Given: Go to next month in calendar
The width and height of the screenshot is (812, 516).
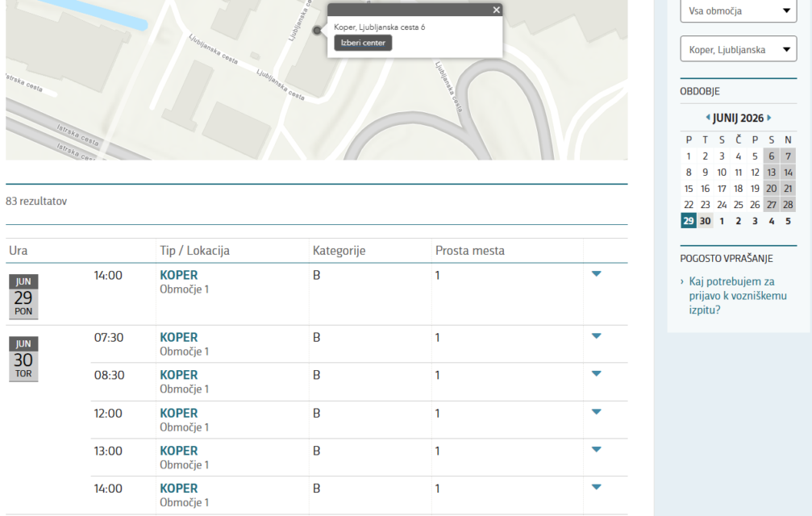Looking at the screenshot, I should click(x=769, y=118).
